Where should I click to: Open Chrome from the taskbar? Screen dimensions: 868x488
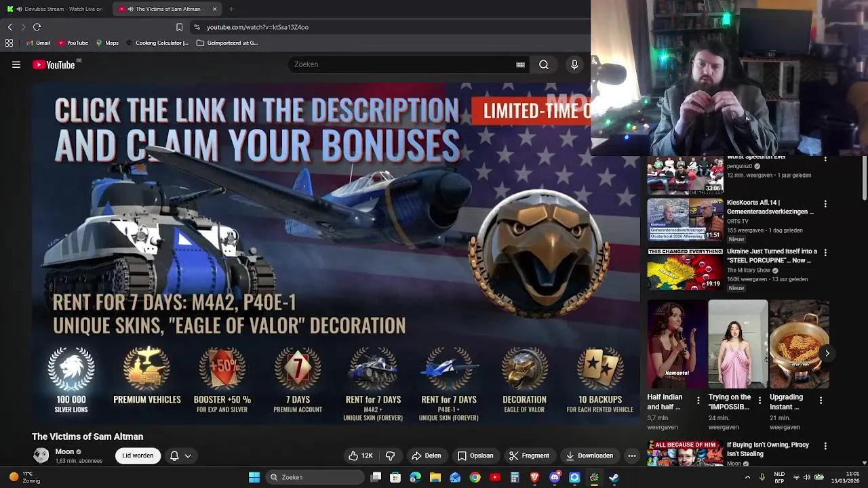[475, 477]
